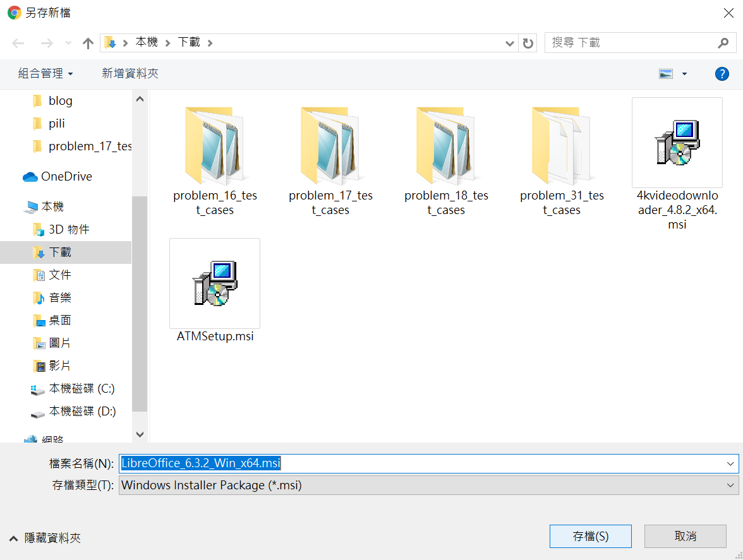743x560 pixels.
Task: Click 本機 in the address path
Action: (x=147, y=42)
